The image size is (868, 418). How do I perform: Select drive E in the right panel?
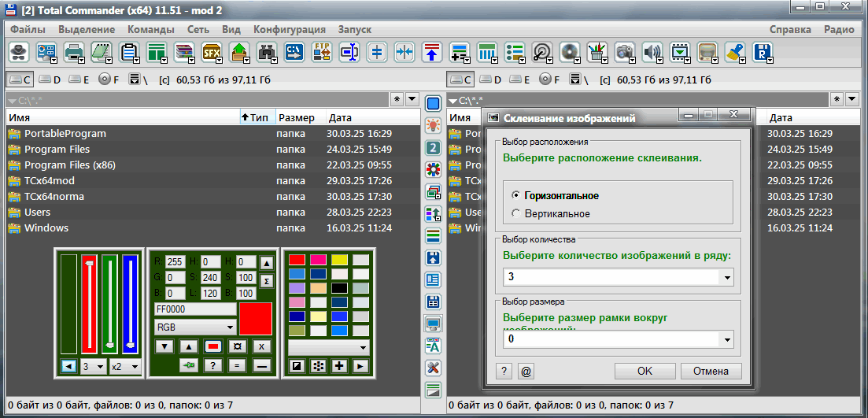click(x=520, y=80)
